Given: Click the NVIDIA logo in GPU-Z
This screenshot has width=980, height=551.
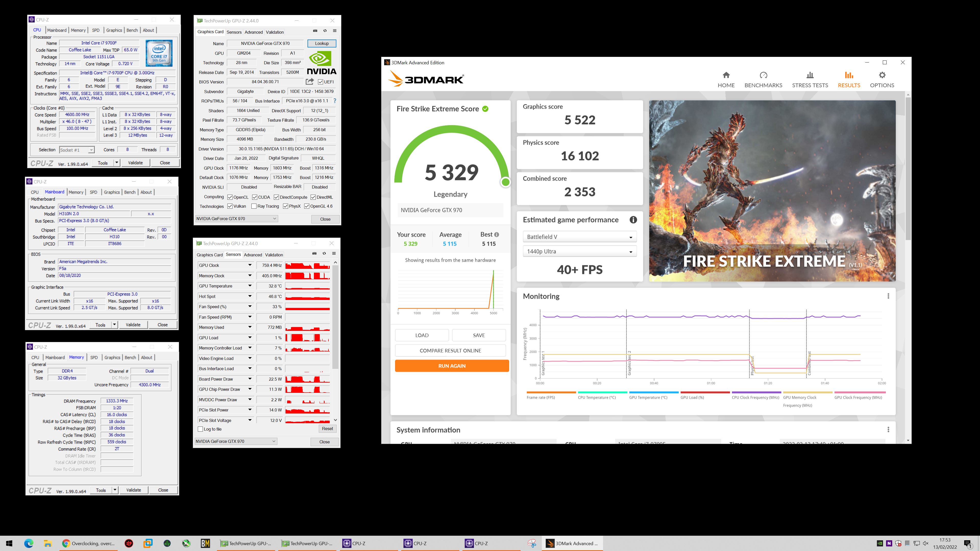Looking at the screenshot, I should [x=322, y=63].
